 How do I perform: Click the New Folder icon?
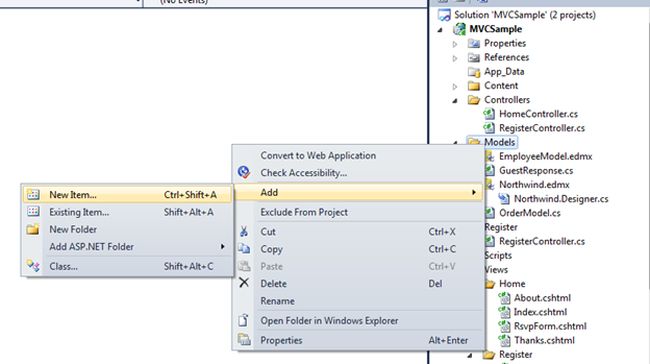coord(33,229)
